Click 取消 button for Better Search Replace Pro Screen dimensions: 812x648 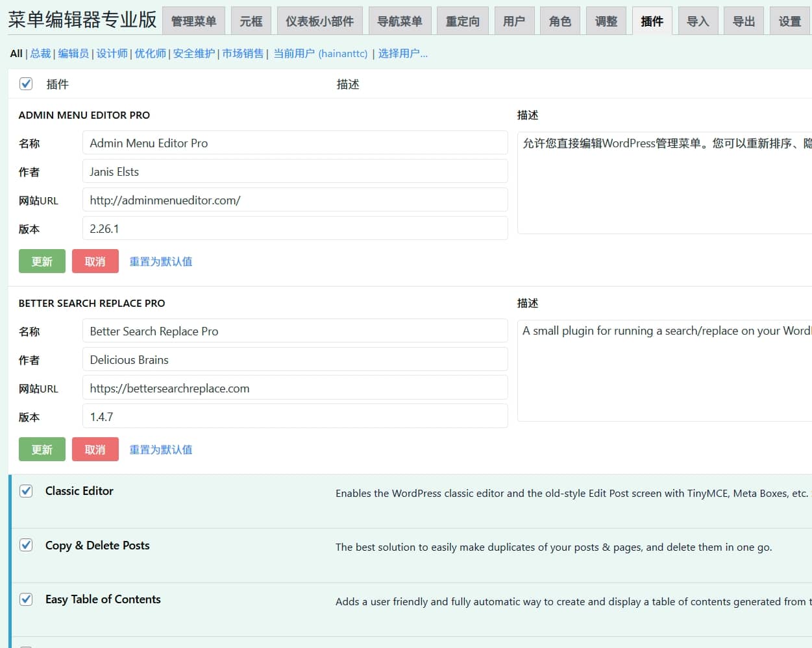click(x=95, y=450)
